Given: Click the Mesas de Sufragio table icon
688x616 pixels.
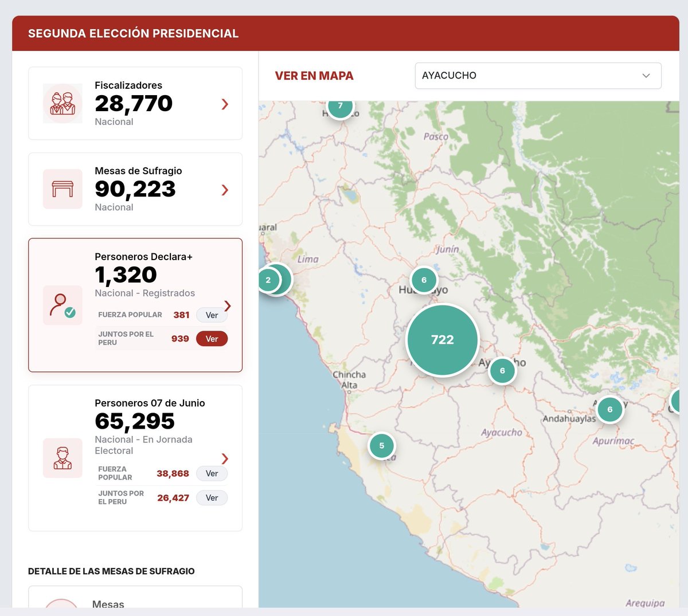Looking at the screenshot, I should [x=62, y=189].
